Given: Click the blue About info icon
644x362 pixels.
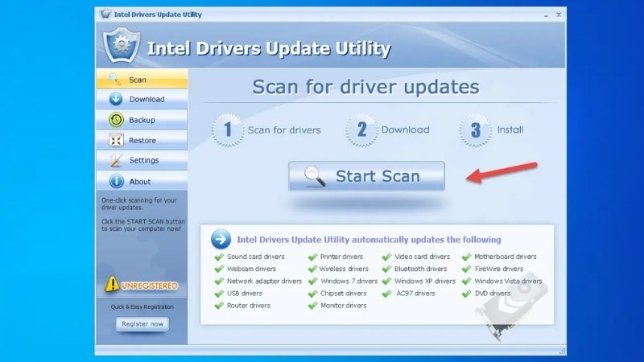Looking at the screenshot, I should (x=116, y=181).
